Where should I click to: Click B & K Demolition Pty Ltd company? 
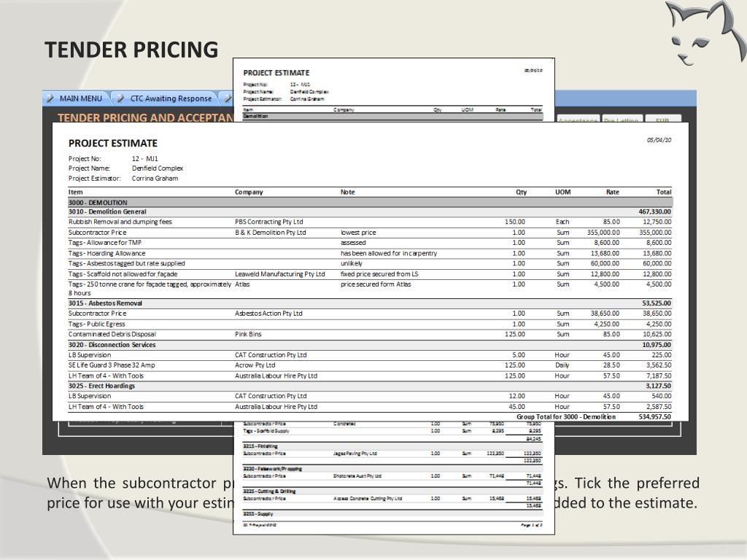270,233
